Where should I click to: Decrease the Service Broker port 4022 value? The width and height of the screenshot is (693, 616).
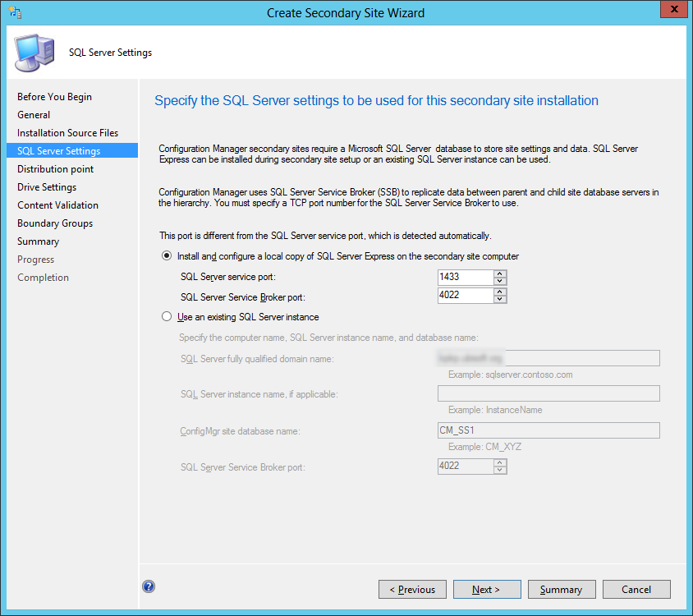500,299
